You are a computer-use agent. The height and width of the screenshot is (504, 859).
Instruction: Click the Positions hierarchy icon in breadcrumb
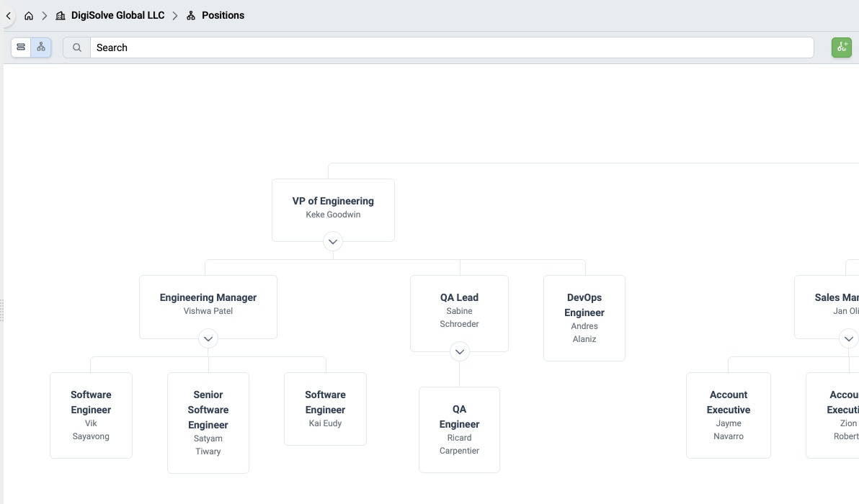pos(191,16)
